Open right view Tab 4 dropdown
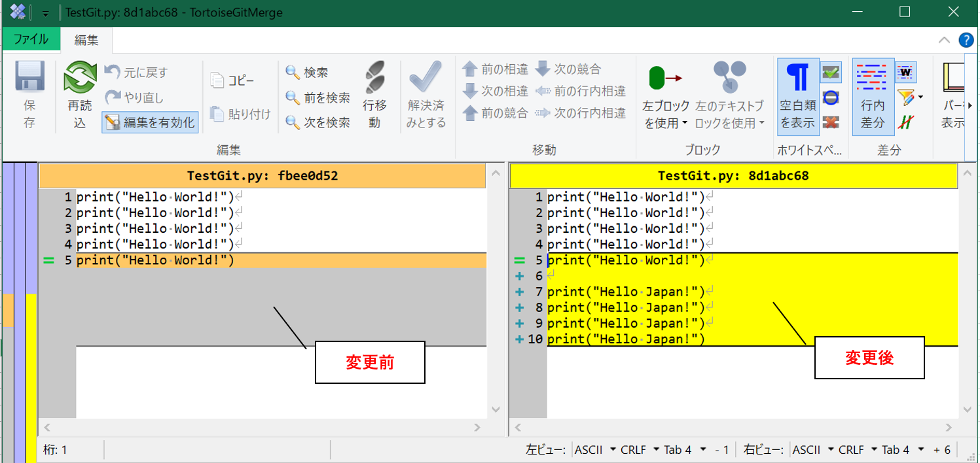The width and height of the screenshot is (980, 463). pos(903,450)
